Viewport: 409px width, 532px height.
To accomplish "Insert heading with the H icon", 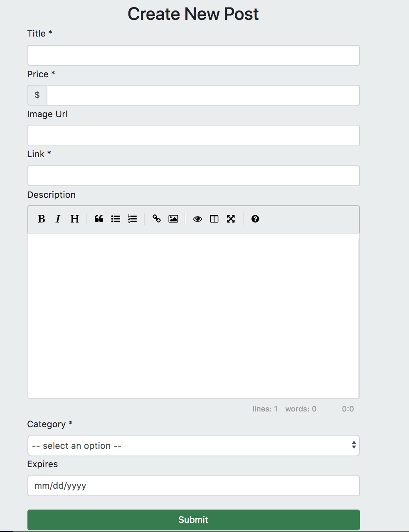I will (74, 219).
